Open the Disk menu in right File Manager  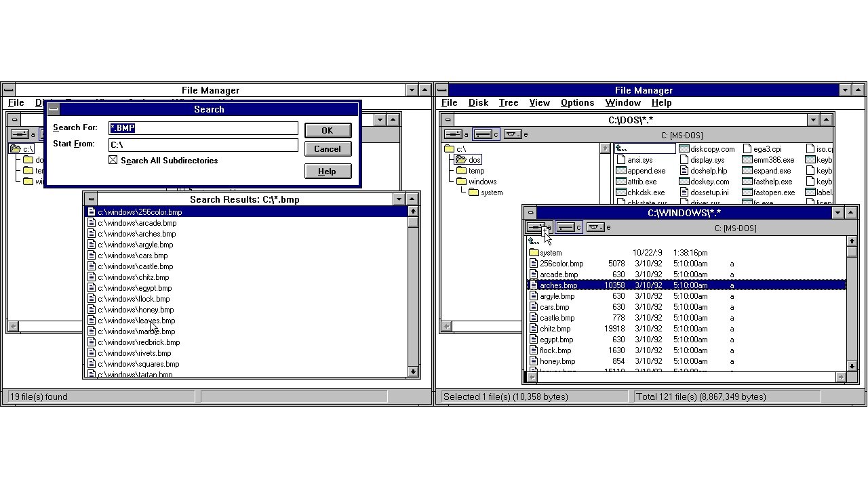pyautogui.click(x=478, y=103)
